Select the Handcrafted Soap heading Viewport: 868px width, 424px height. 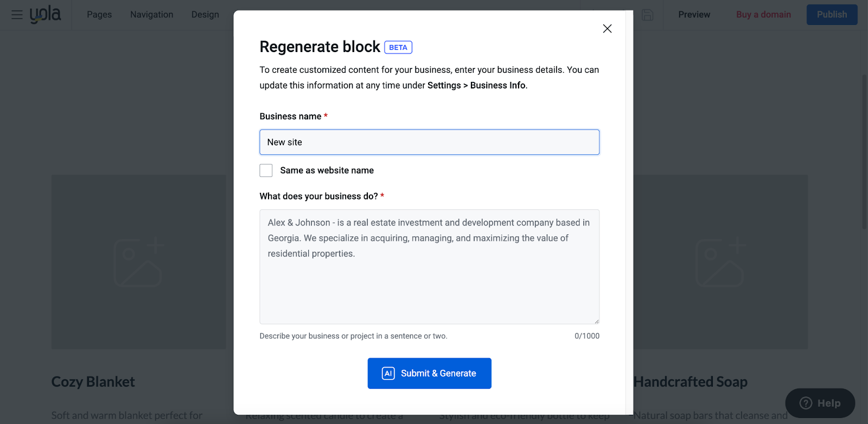coord(690,382)
